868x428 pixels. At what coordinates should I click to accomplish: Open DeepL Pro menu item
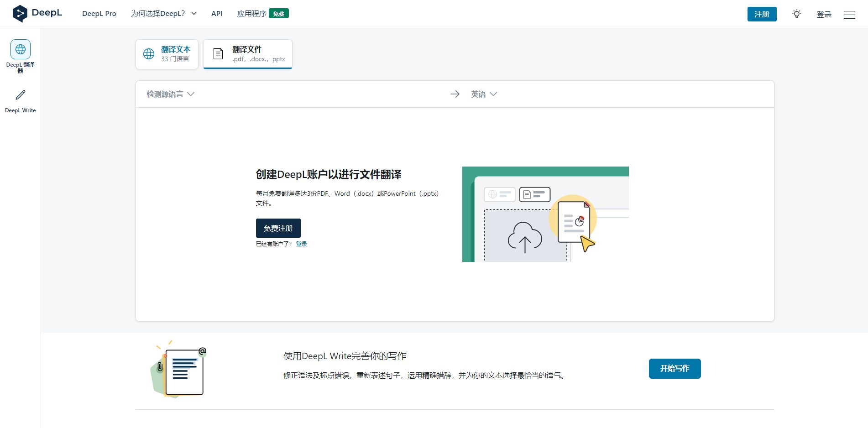(x=99, y=14)
